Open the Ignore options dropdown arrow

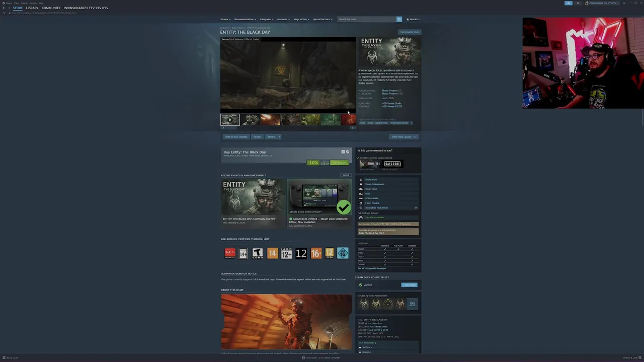tap(279, 137)
